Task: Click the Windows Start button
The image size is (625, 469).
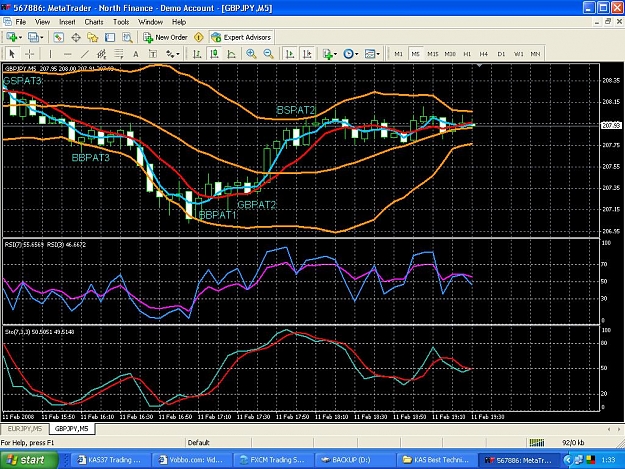Action: 29,460
